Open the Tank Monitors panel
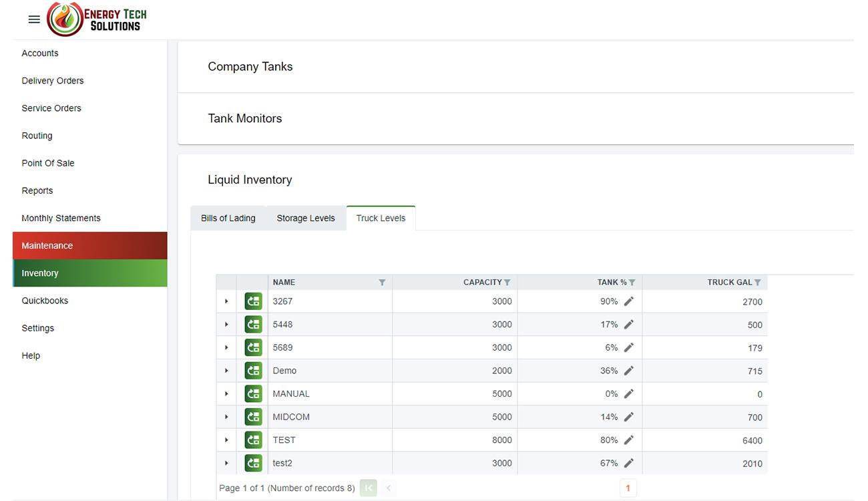The width and height of the screenshot is (868, 501). coord(245,118)
